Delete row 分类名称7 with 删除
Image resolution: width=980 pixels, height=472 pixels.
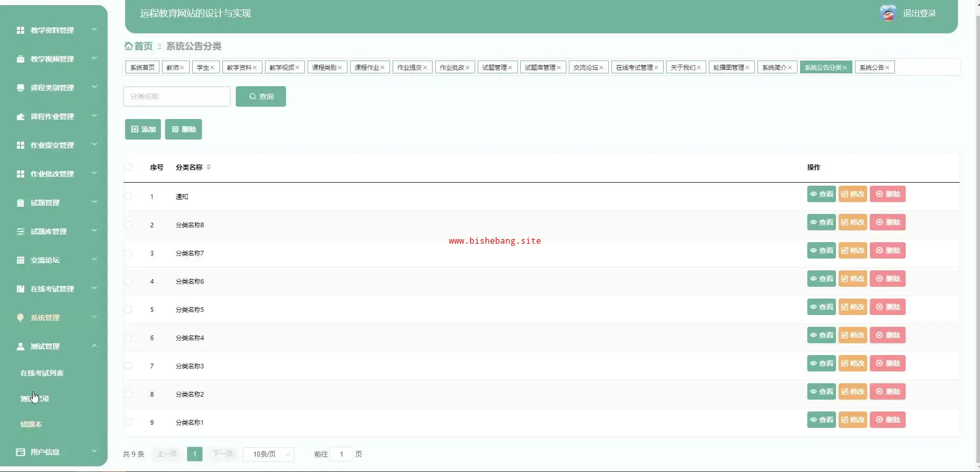888,250
